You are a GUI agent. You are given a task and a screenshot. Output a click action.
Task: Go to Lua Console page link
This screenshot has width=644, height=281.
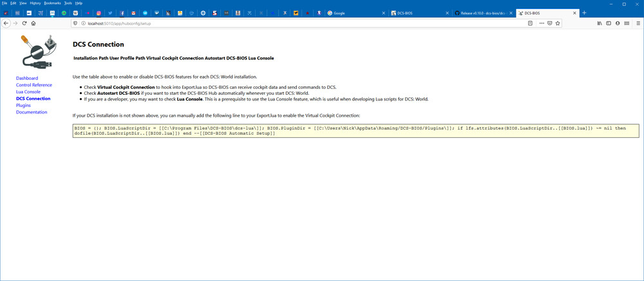pos(28,92)
